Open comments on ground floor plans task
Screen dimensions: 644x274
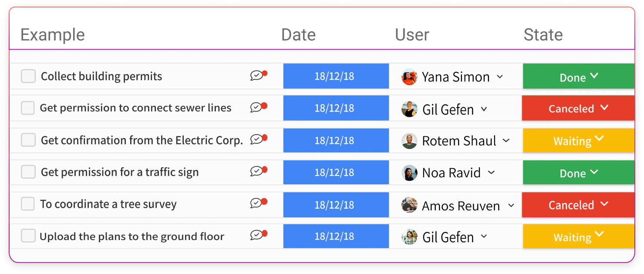coord(258,236)
